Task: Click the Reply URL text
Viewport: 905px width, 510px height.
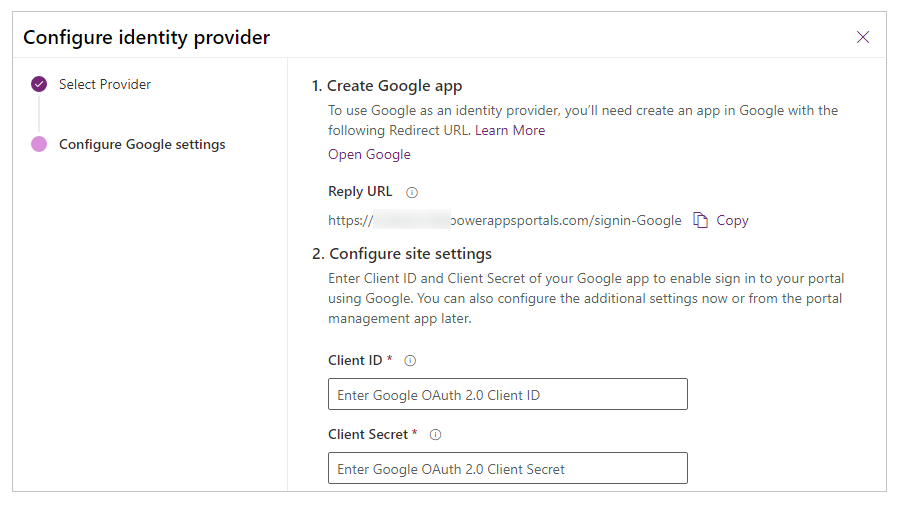Action: 504,220
